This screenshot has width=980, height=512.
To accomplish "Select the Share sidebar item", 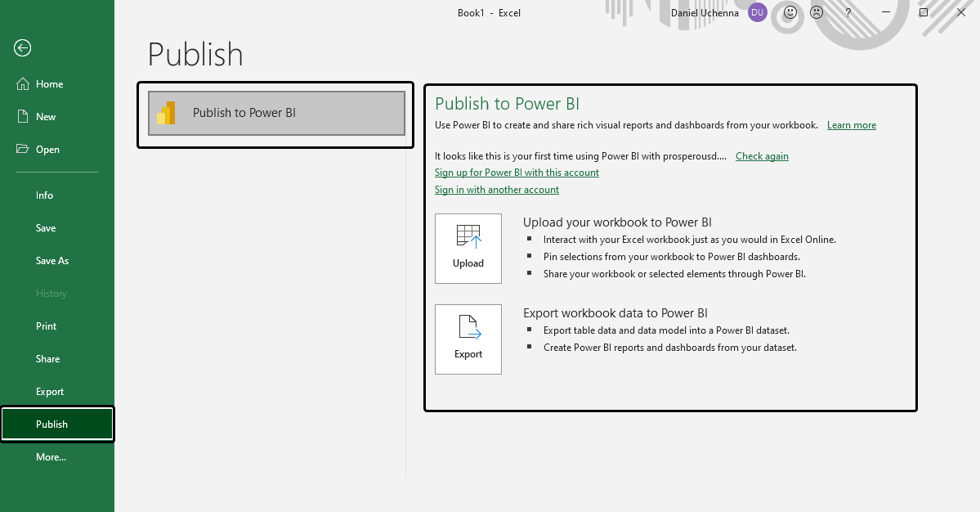I will point(47,359).
